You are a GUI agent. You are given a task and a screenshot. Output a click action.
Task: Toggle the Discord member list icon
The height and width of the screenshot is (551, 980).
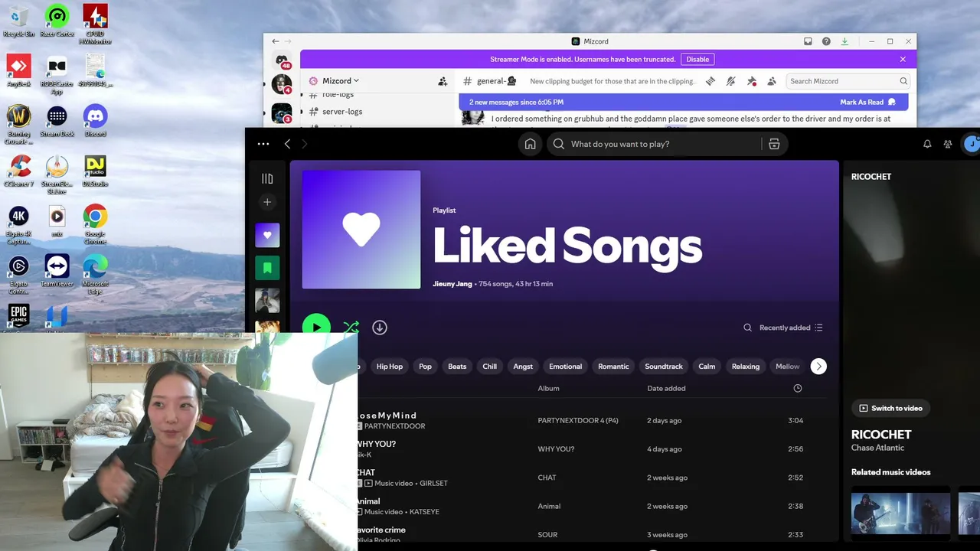[x=772, y=81]
